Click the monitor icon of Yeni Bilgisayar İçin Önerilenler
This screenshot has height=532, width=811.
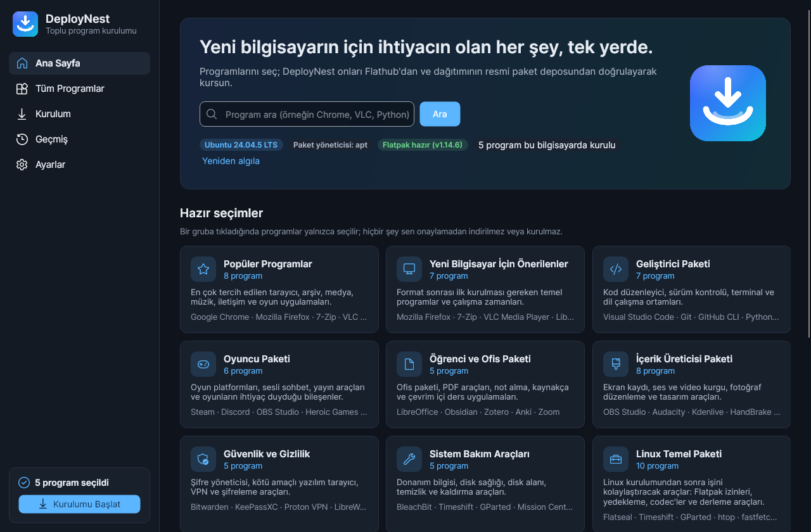click(409, 269)
